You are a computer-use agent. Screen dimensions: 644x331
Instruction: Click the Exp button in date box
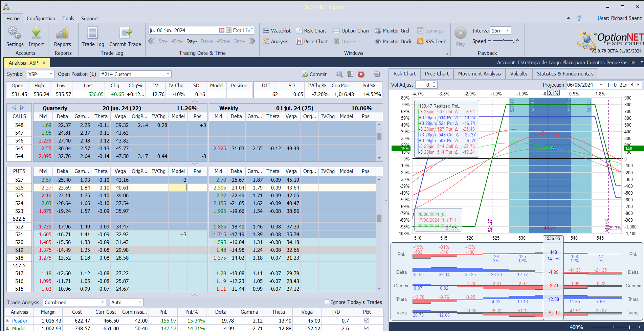click(x=237, y=30)
